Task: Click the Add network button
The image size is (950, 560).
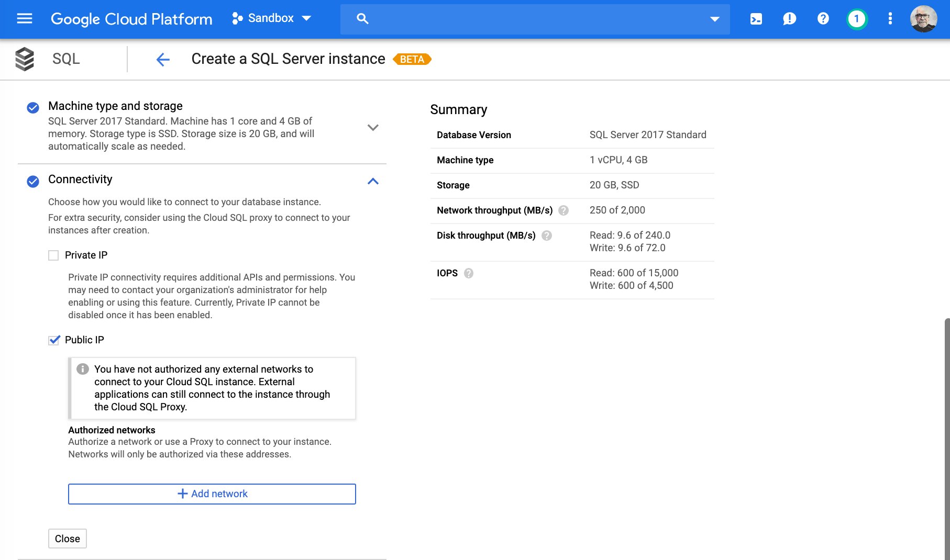Action: pos(212,494)
